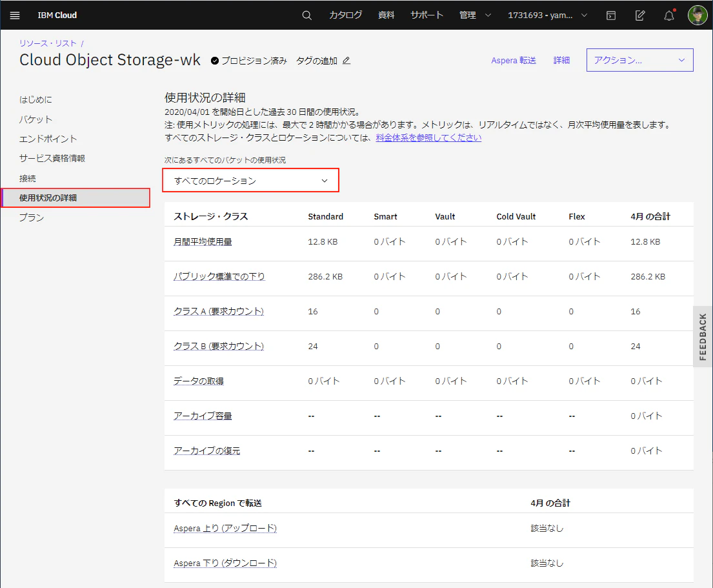Open the cost estimator edit icon
Viewport: 713px width, 588px height.
coord(640,15)
